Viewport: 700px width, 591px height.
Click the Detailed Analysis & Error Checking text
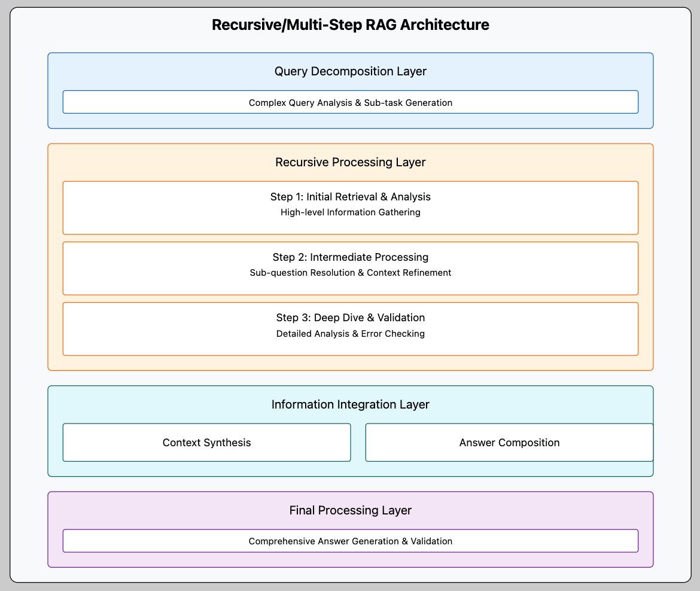[x=351, y=334]
